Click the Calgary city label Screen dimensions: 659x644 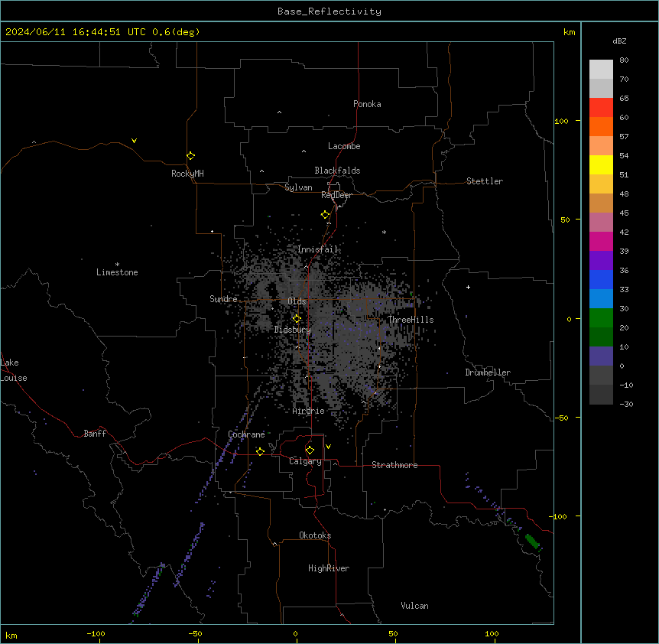point(306,461)
